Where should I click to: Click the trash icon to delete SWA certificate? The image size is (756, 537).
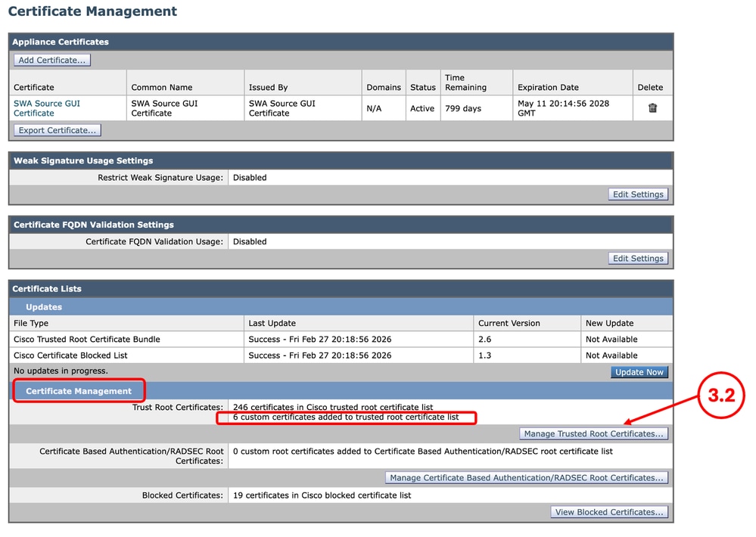pos(651,108)
